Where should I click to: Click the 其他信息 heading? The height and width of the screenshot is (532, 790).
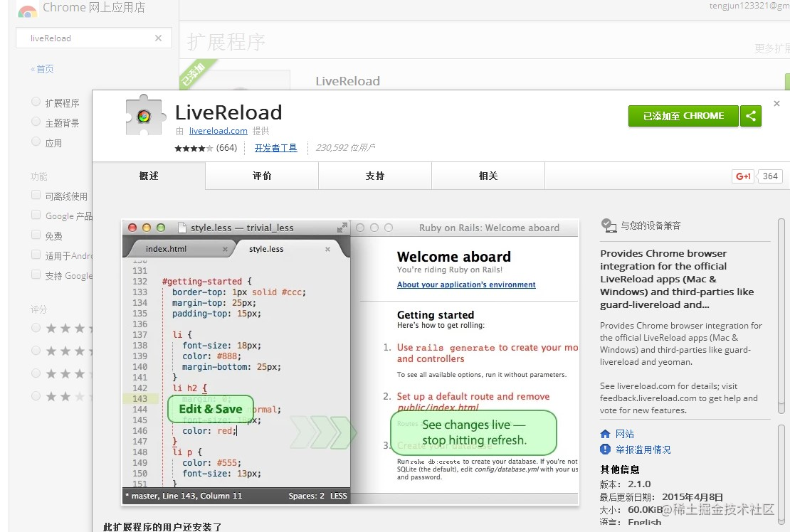[x=620, y=469]
